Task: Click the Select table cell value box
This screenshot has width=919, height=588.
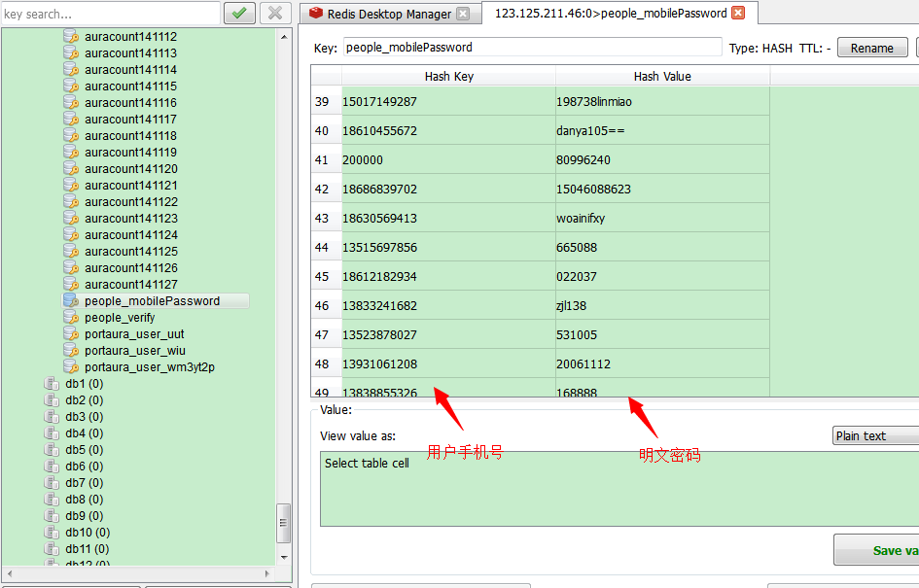Action: [x=619, y=489]
